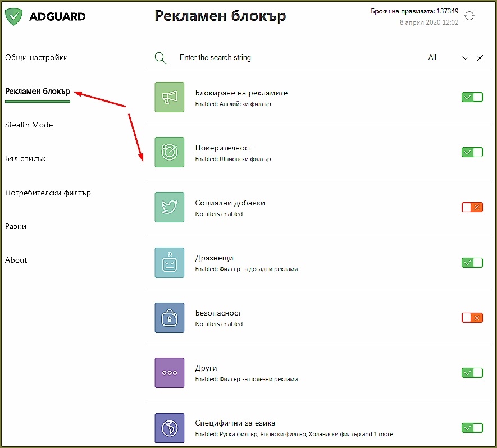Turn on the Безопасност toggle
The image size is (497, 448).
472,318
